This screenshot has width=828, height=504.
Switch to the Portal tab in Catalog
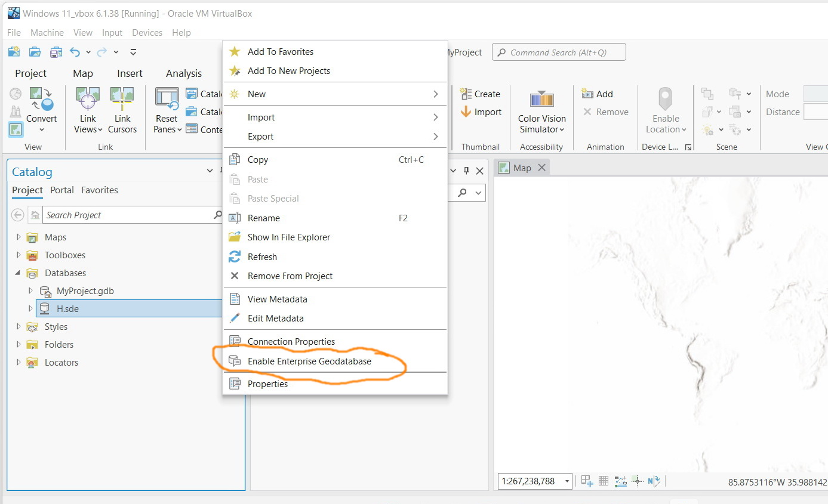click(x=62, y=190)
